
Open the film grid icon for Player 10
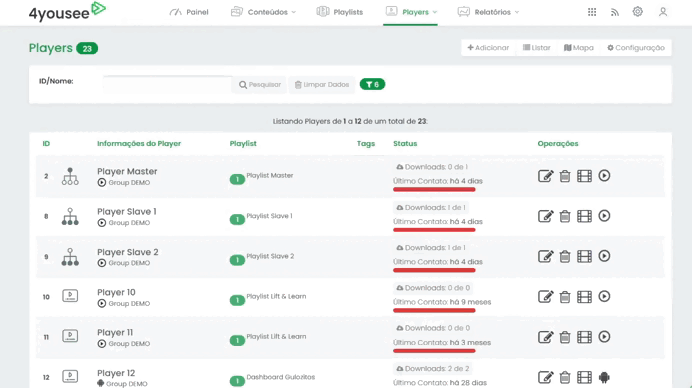click(x=584, y=297)
